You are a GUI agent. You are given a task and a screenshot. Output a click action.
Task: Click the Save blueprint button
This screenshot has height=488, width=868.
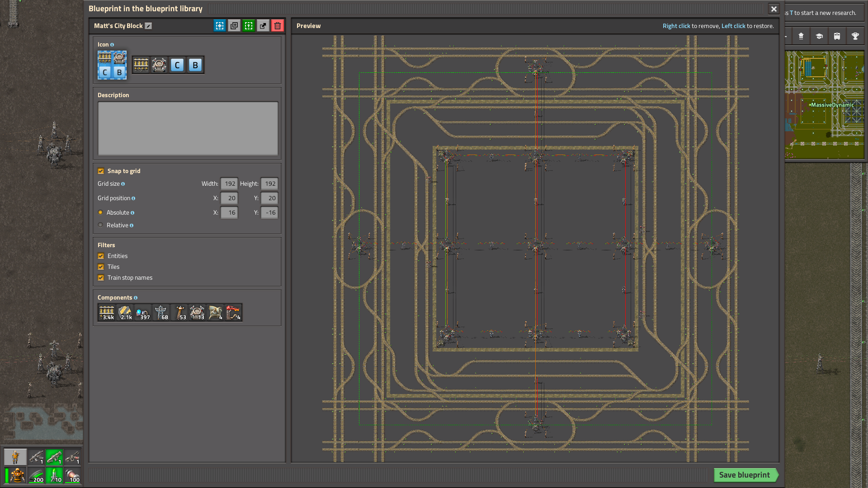click(744, 475)
